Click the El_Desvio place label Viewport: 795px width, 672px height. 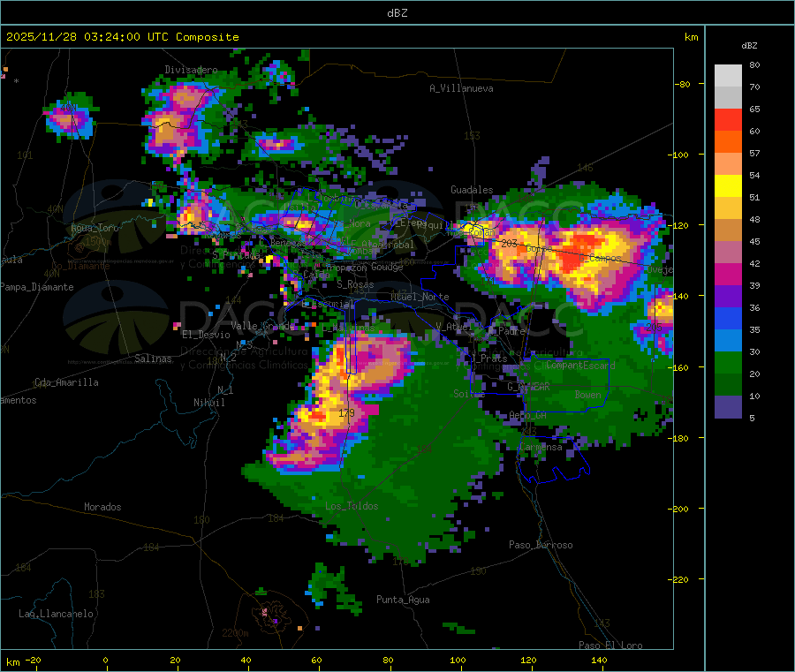(206, 335)
